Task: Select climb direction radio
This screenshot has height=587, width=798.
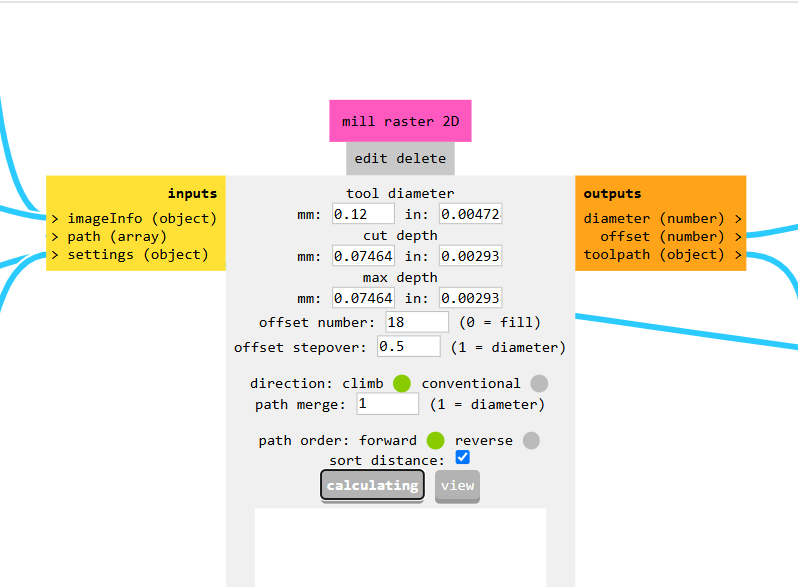Action: pos(402,383)
